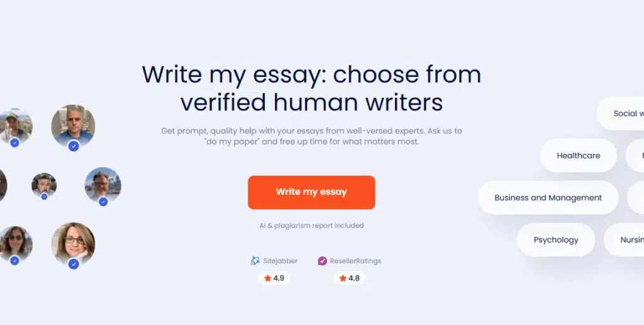Select the Healthcare subject pill

(x=579, y=156)
